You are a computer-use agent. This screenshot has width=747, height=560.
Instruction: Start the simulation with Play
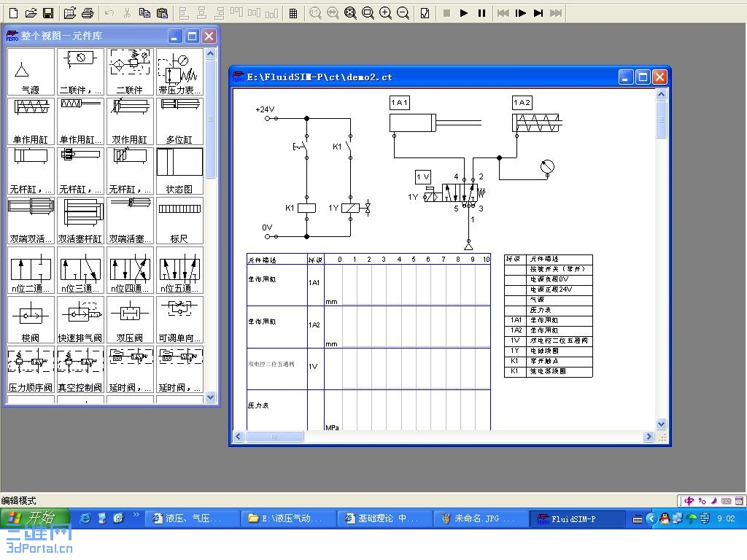coord(463,13)
